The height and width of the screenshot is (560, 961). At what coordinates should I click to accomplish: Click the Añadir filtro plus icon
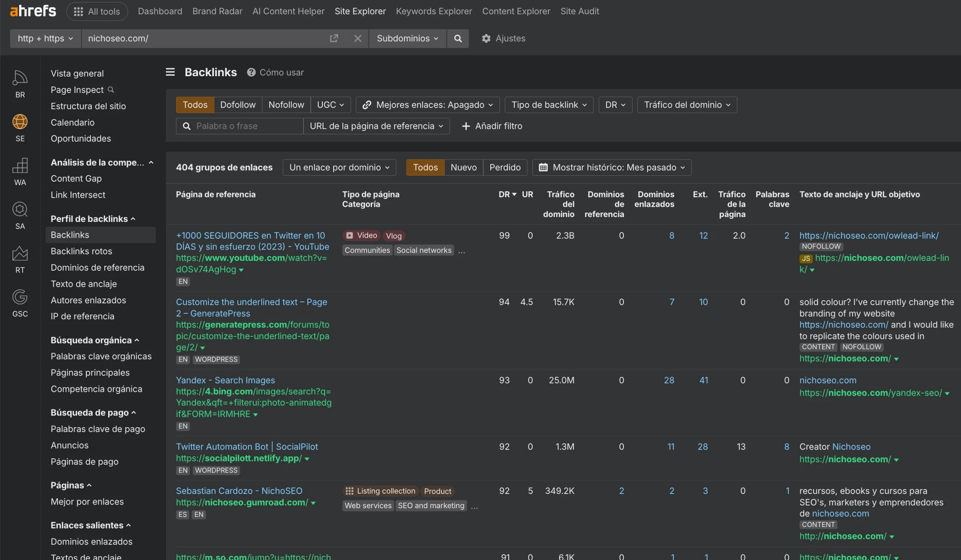coord(465,126)
